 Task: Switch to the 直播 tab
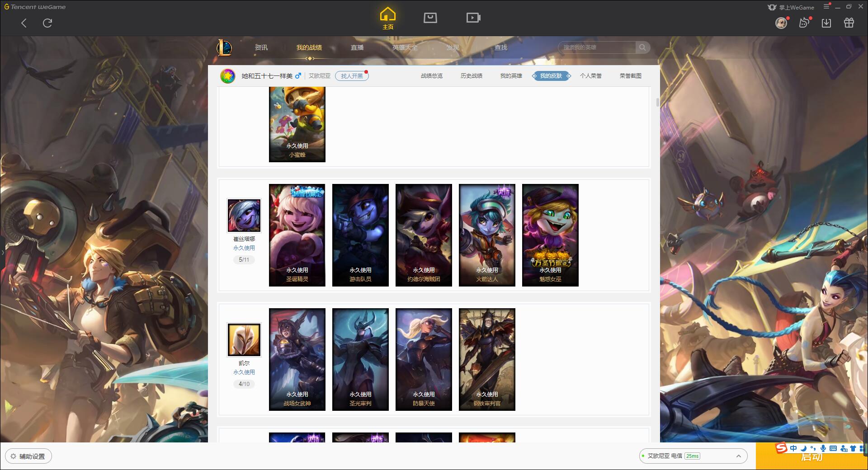[x=357, y=47]
